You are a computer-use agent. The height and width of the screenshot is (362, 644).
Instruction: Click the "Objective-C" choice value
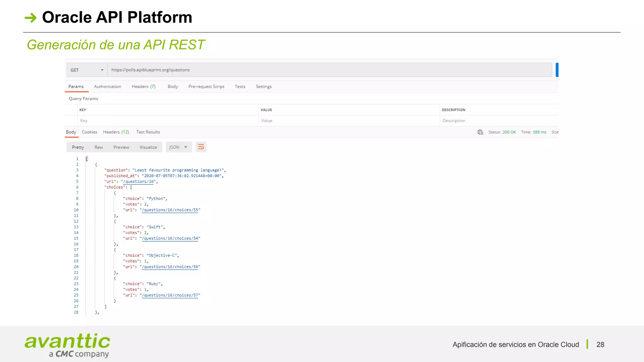click(x=162, y=255)
